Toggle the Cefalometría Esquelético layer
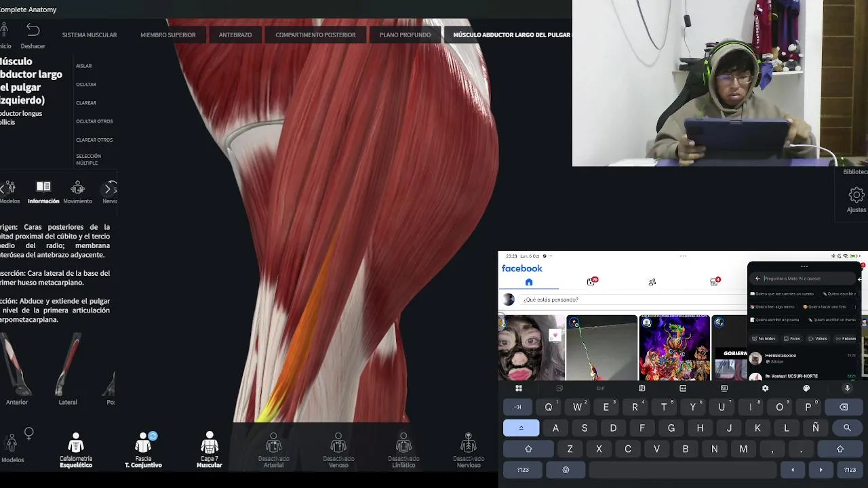This screenshot has height=488, width=868. (x=76, y=451)
